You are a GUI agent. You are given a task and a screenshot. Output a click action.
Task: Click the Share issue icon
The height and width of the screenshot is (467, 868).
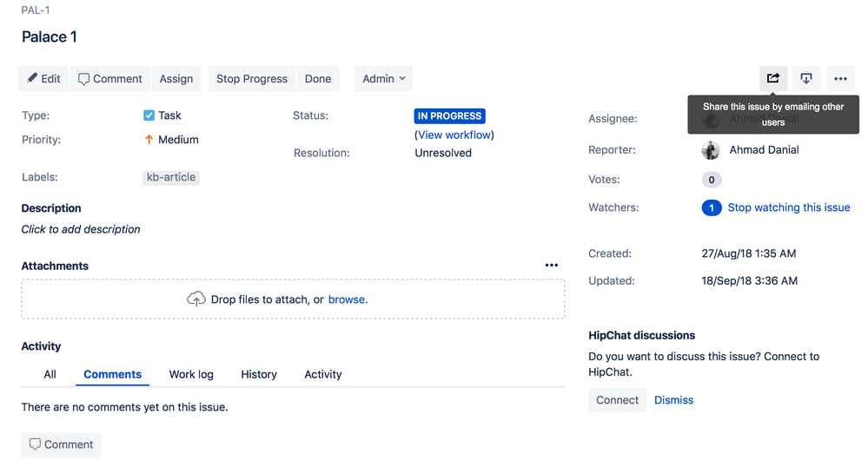pos(773,79)
